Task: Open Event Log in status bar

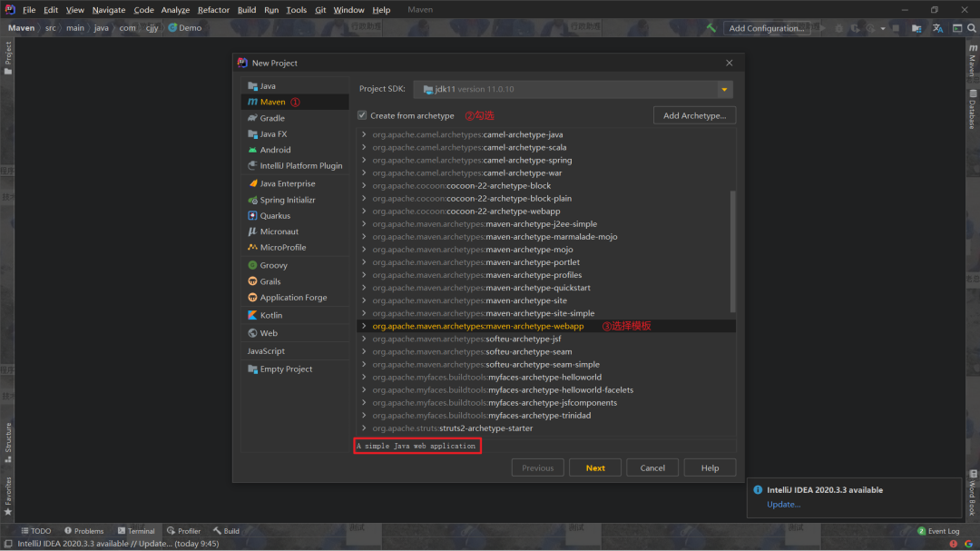Action: click(938, 531)
